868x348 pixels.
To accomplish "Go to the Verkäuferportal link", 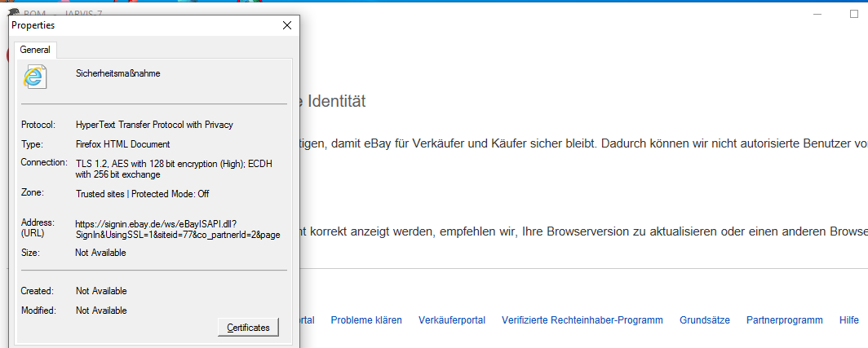I will coord(452,320).
